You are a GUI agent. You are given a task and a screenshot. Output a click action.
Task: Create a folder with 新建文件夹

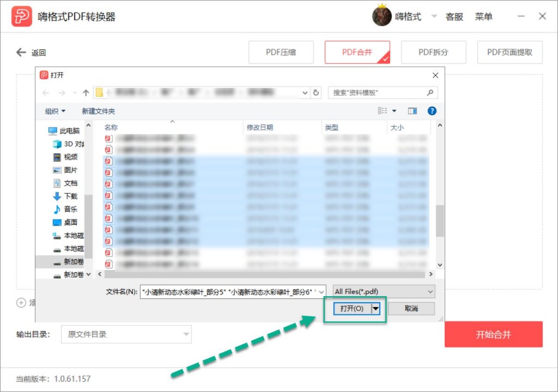[99, 112]
